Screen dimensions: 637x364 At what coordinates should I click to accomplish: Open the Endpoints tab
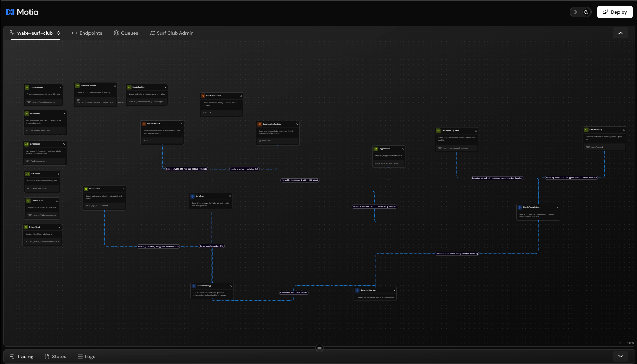click(87, 33)
